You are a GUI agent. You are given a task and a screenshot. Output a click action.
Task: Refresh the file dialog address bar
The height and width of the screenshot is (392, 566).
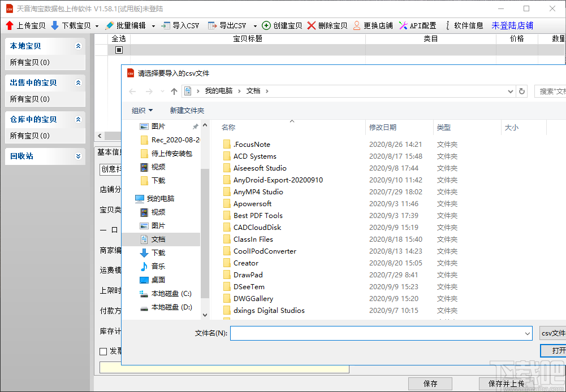[521, 92]
